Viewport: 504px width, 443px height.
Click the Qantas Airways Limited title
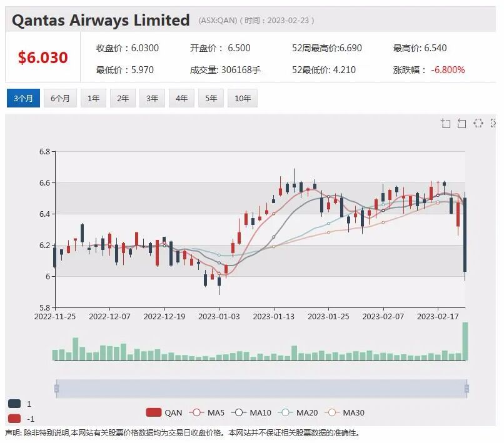[x=101, y=20]
